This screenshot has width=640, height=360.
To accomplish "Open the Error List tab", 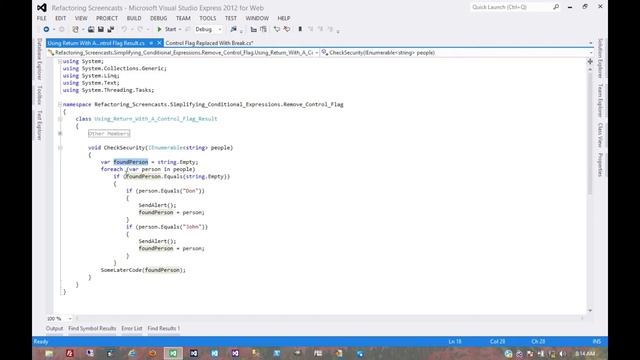I will (131, 328).
